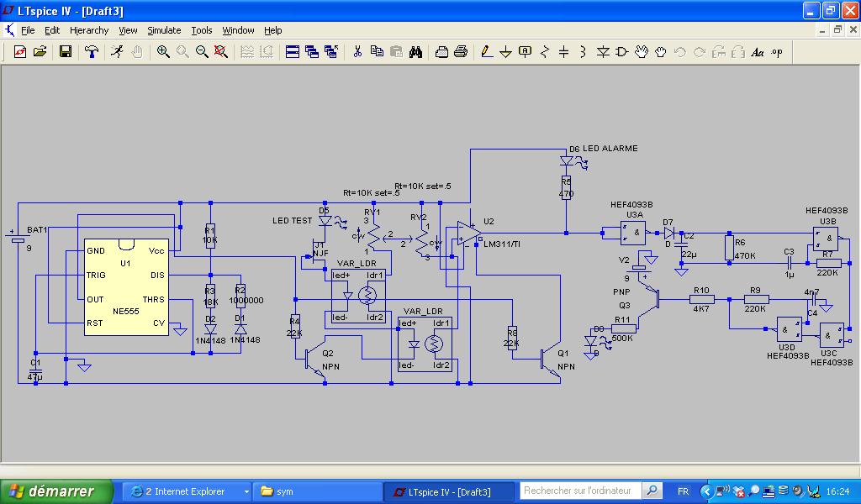Image resolution: width=861 pixels, height=504 pixels.
Task: Open the Hierarchy menu
Action: pos(89,30)
